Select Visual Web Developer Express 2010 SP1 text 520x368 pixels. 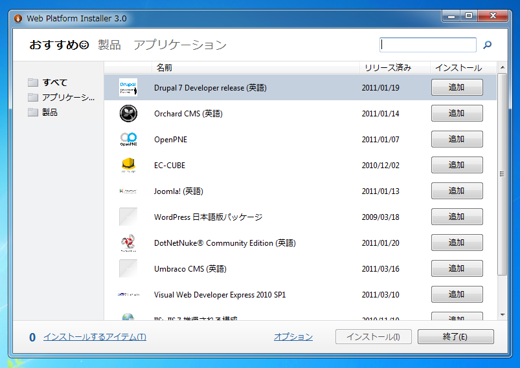[x=220, y=295]
